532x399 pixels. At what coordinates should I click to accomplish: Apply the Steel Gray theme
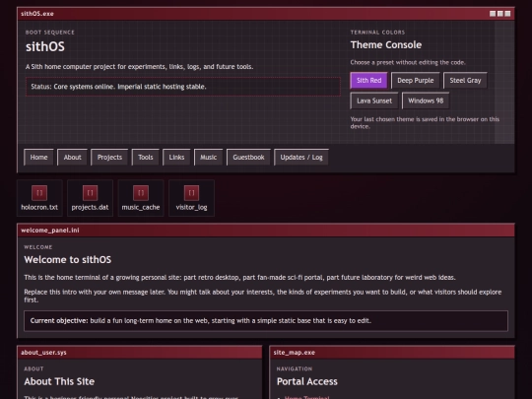(465, 81)
